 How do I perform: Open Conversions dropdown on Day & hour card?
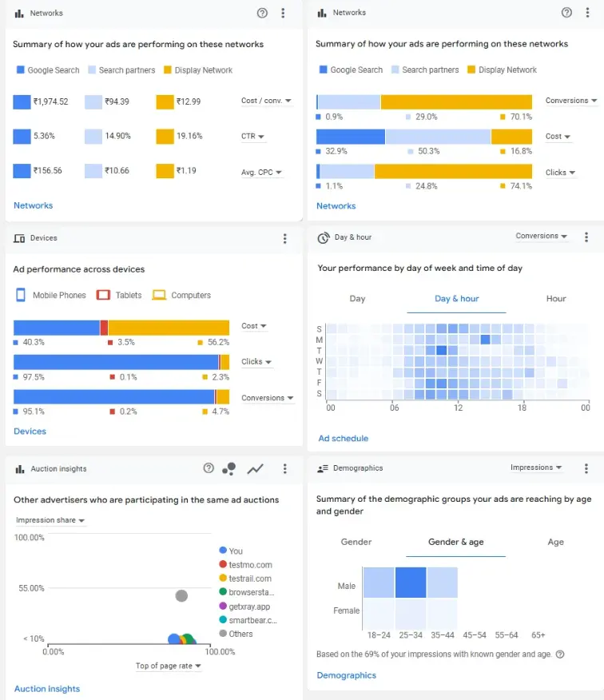pos(542,236)
